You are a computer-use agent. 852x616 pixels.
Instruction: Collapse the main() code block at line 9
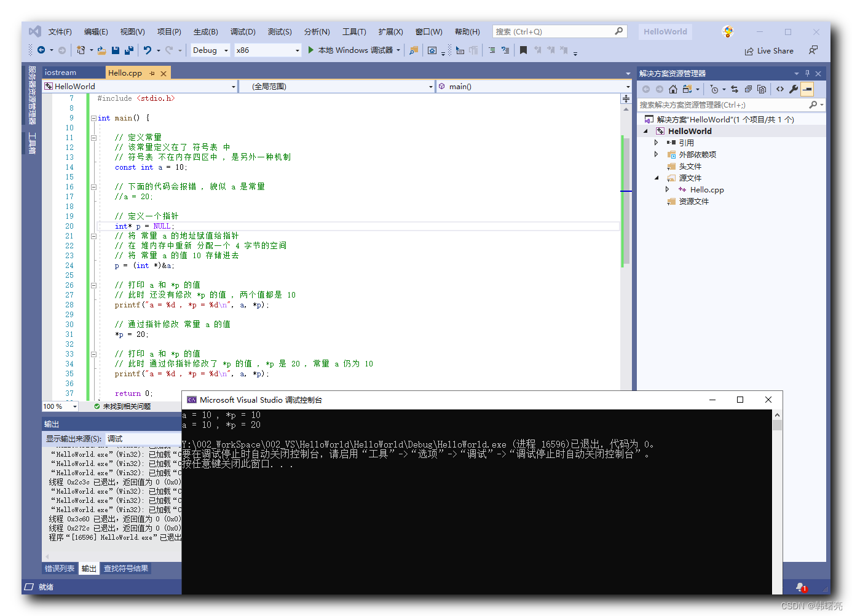pyautogui.click(x=93, y=118)
